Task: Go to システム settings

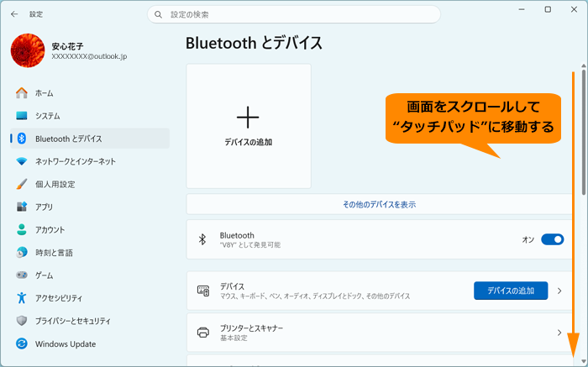Action: 90,116
